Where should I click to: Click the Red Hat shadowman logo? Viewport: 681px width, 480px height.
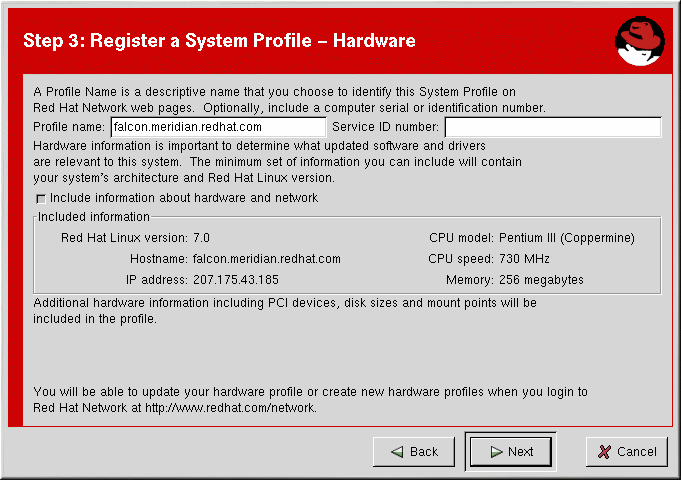pos(640,40)
